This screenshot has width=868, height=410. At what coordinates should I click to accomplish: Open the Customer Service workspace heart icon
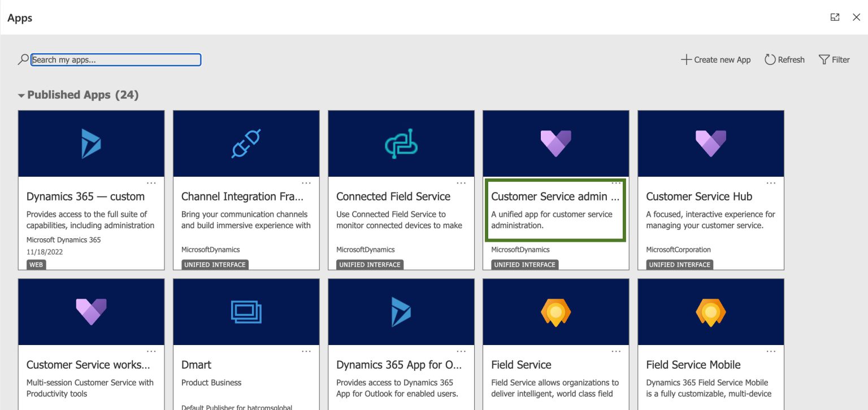[90, 311]
